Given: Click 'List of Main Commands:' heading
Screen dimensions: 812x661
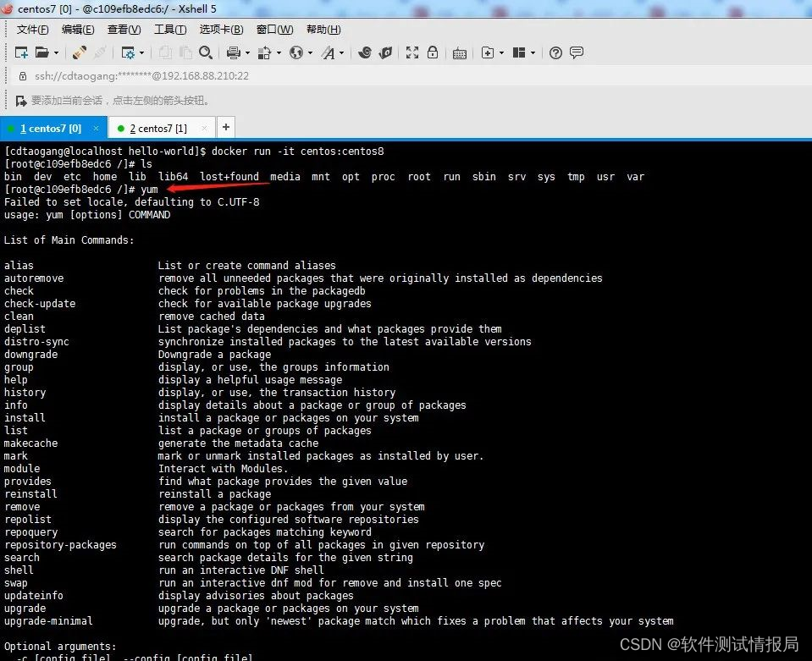Looking at the screenshot, I should point(69,240).
